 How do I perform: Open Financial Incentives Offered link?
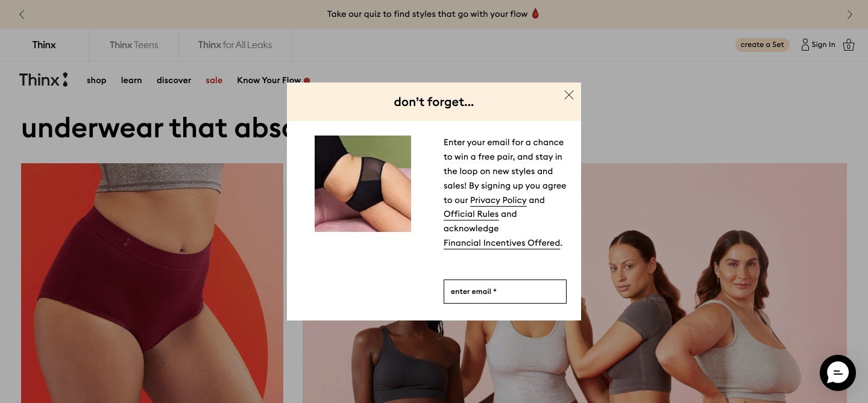(x=502, y=243)
